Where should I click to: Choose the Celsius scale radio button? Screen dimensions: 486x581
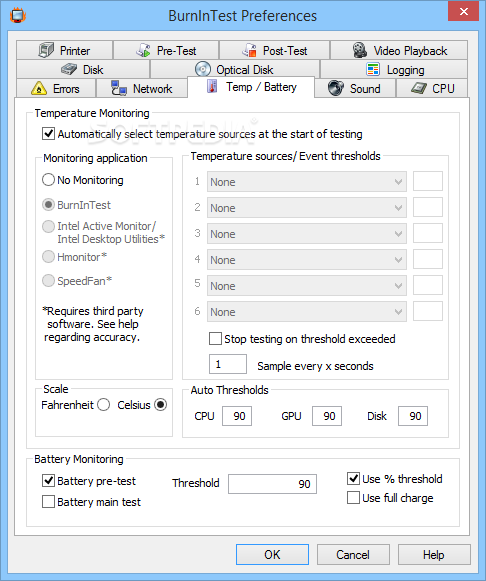point(160,405)
